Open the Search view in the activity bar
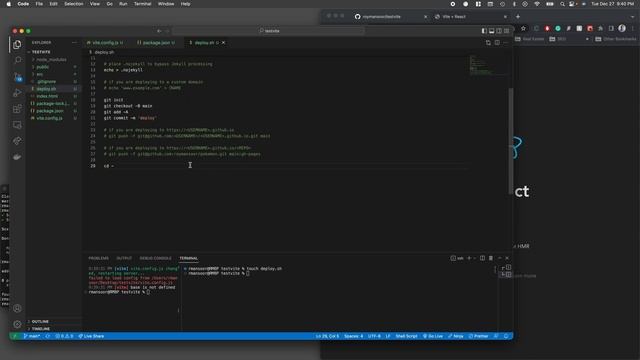640x360 pixels. click(x=17, y=60)
